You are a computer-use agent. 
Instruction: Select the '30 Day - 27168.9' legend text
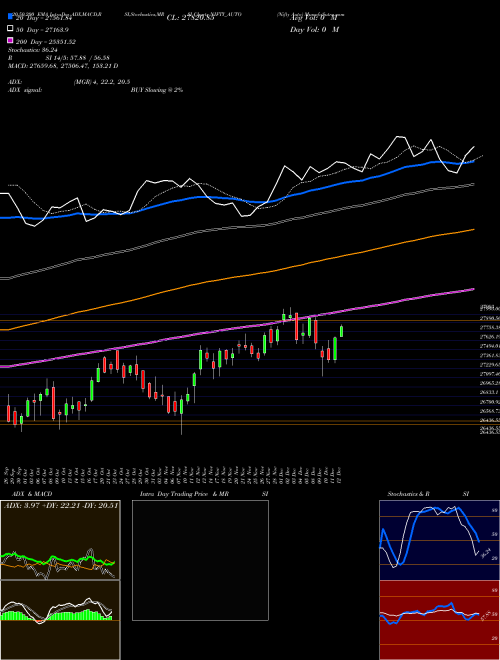(x=43, y=30)
